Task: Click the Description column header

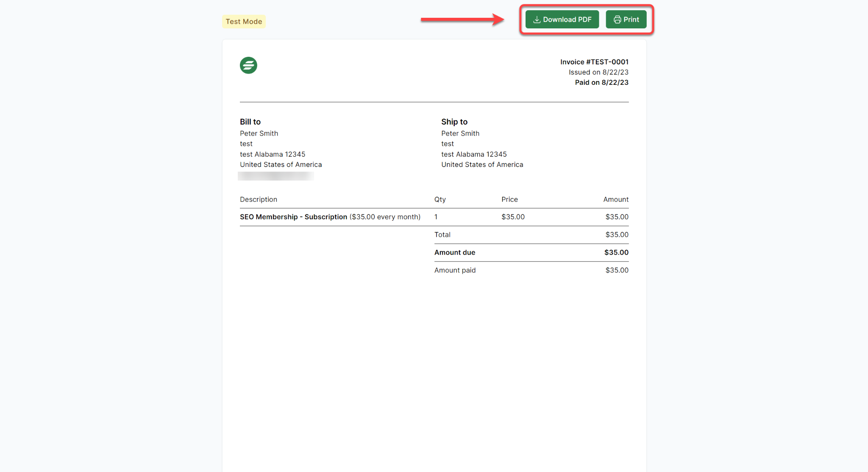Action: (259, 199)
